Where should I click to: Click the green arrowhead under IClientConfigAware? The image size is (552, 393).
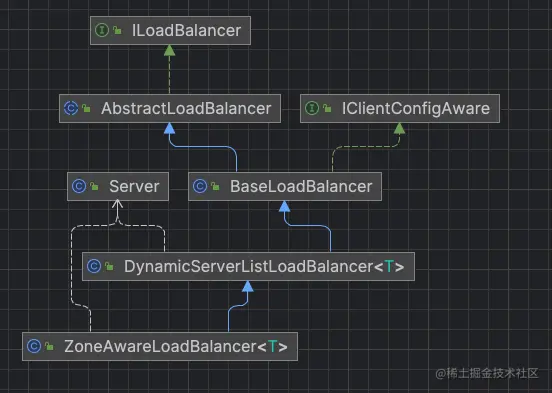399,128
